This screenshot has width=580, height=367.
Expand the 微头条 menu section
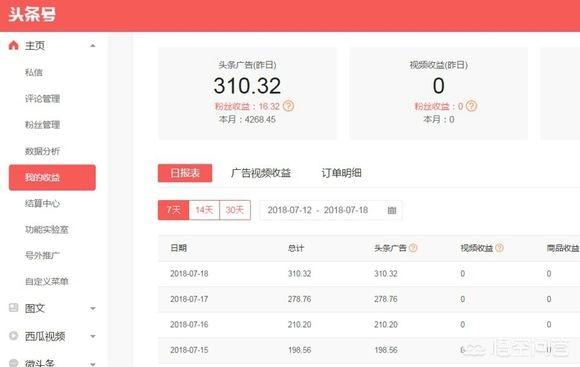[93, 364]
